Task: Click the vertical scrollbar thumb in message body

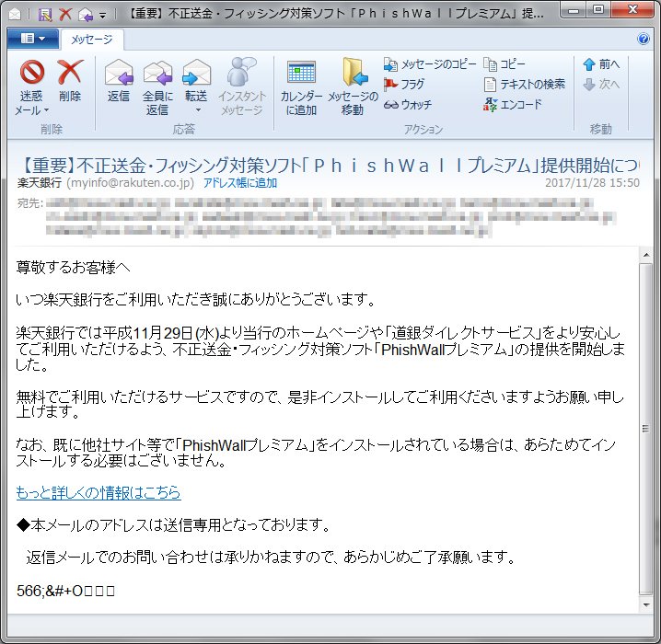Action: 646,429
